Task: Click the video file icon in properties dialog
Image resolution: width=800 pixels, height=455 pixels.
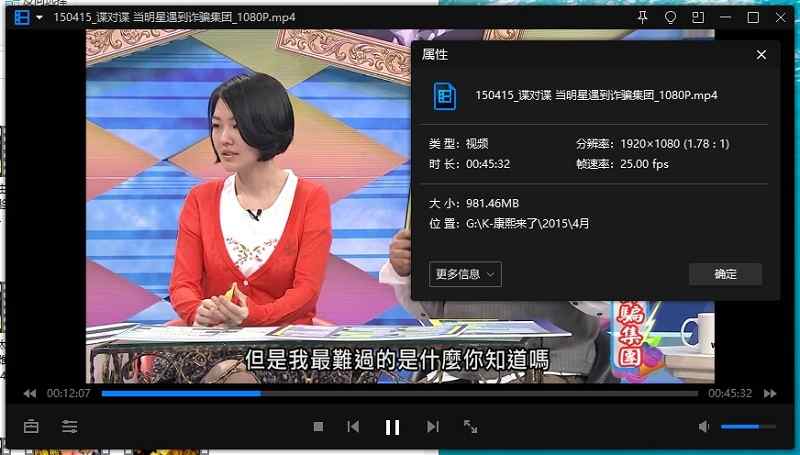Action: [x=444, y=95]
